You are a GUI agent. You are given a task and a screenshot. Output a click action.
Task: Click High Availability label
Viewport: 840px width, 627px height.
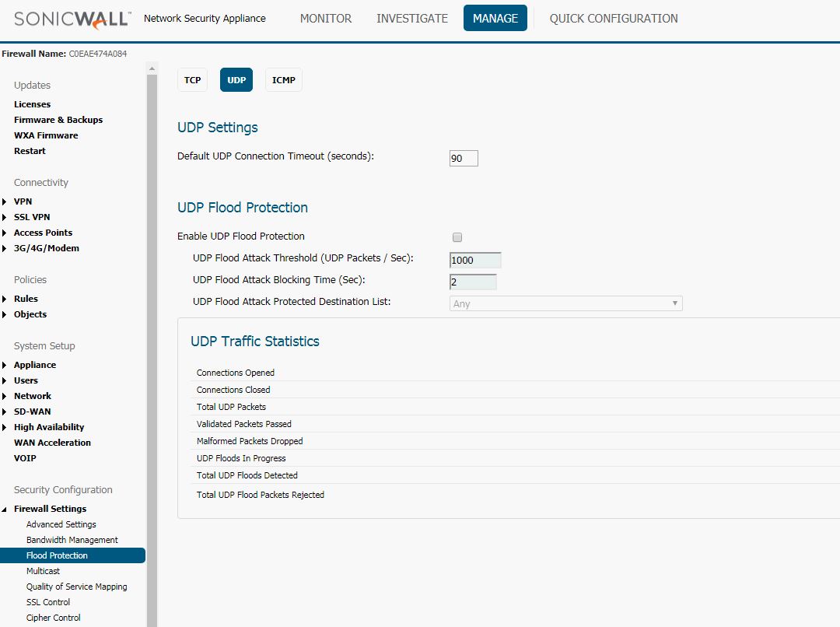coord(49,427)
